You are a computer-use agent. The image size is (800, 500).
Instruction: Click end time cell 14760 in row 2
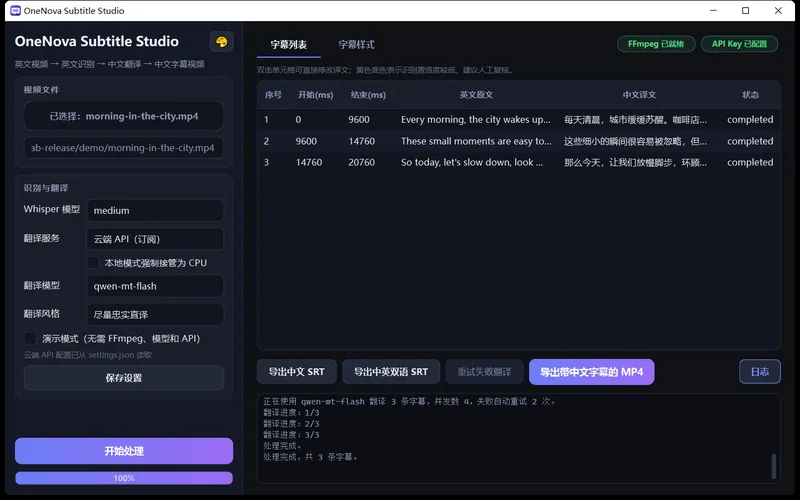point(368,141)
